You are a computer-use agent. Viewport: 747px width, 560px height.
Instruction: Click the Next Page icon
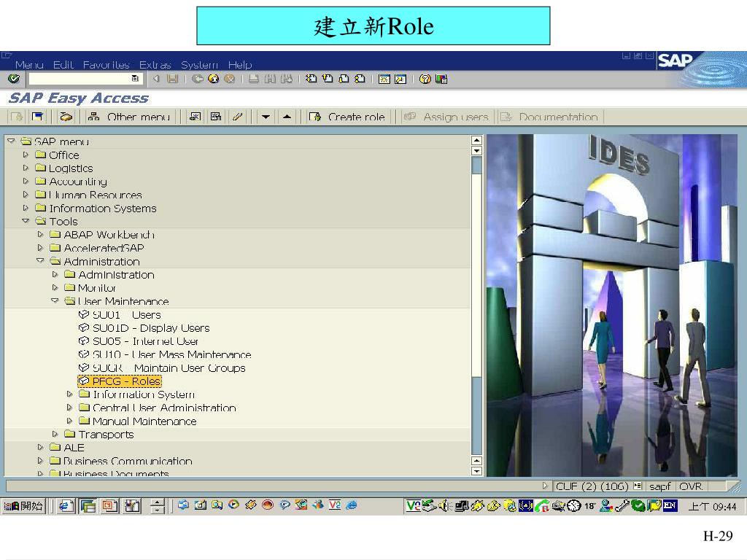coord(344,79)
